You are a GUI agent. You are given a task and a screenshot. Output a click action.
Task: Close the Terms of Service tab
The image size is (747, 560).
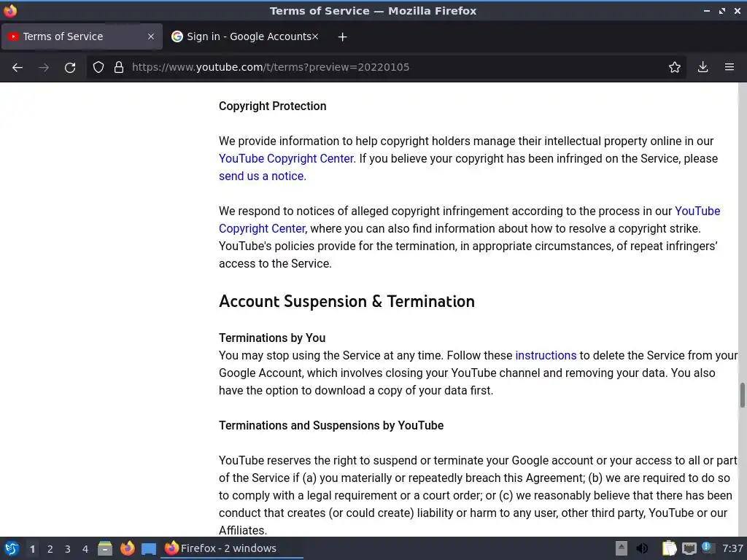(151, 36)
